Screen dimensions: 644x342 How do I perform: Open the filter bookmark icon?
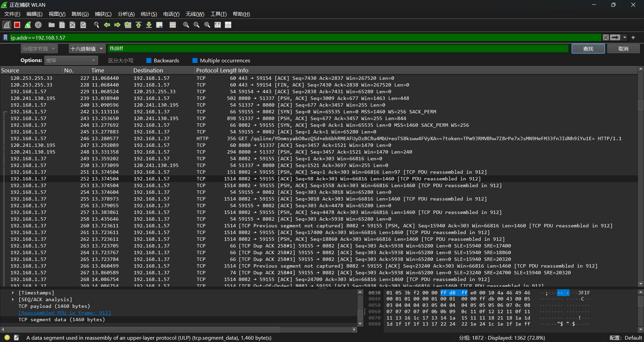[5, 38]
